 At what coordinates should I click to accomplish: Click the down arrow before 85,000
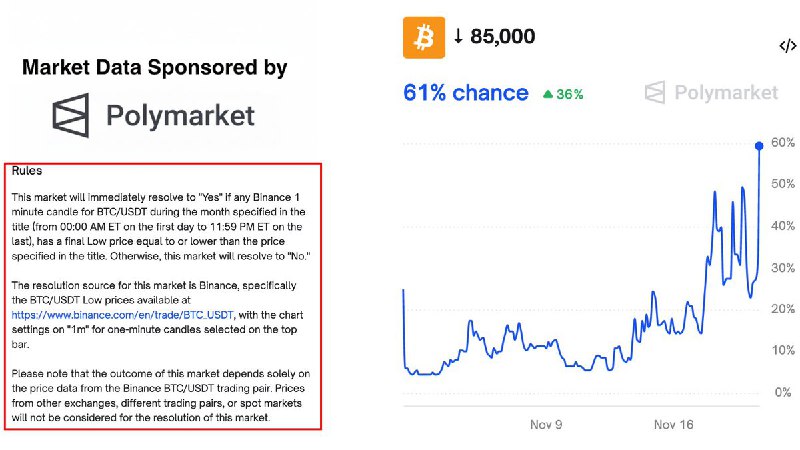point(459,37)
